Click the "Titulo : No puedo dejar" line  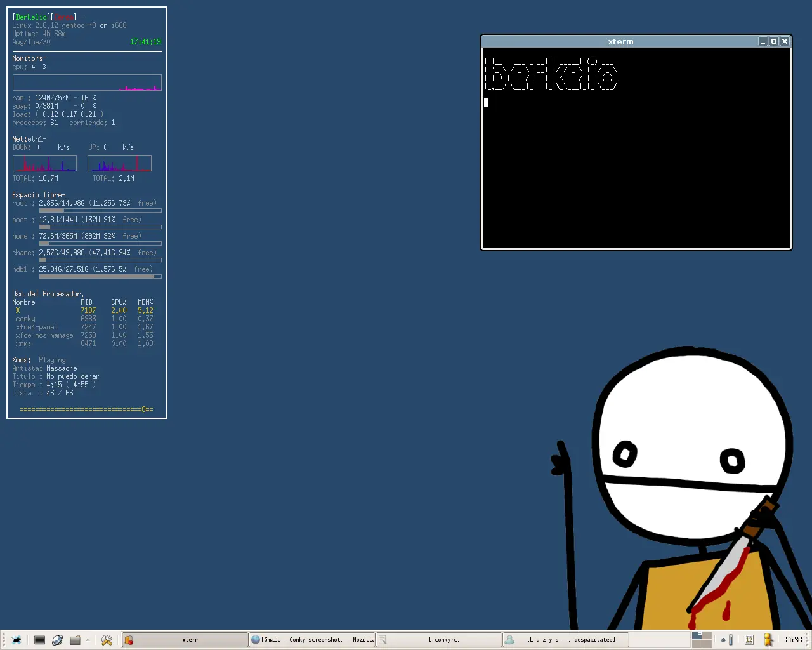click(56, 376)
